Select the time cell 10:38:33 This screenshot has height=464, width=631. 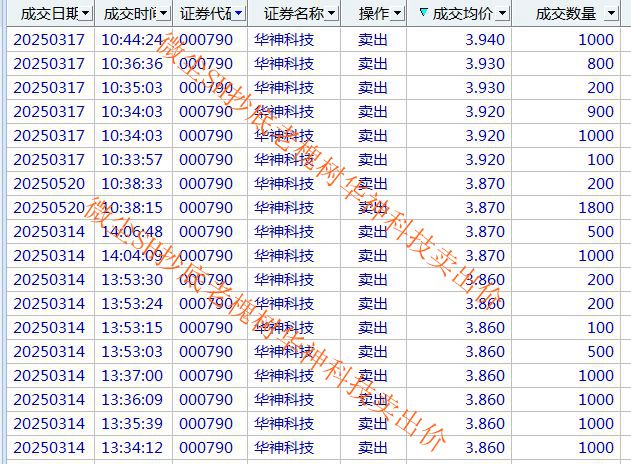click(x=132, y=184)
